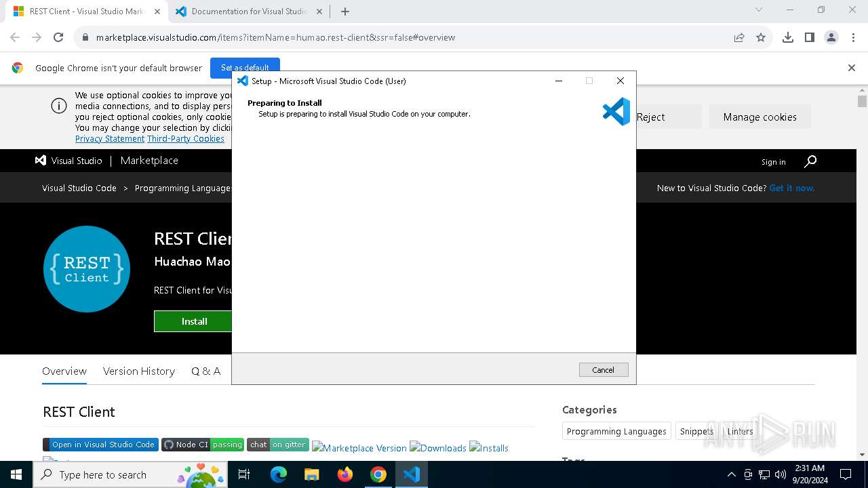
Task: Launch Microsoft Edge from taskbar
Action: [279, 474]
